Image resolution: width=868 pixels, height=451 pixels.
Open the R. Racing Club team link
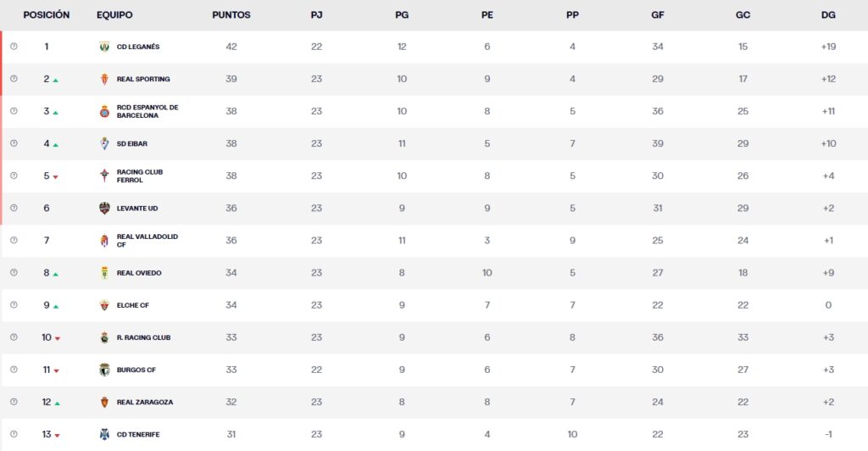[x=143, y=337]
